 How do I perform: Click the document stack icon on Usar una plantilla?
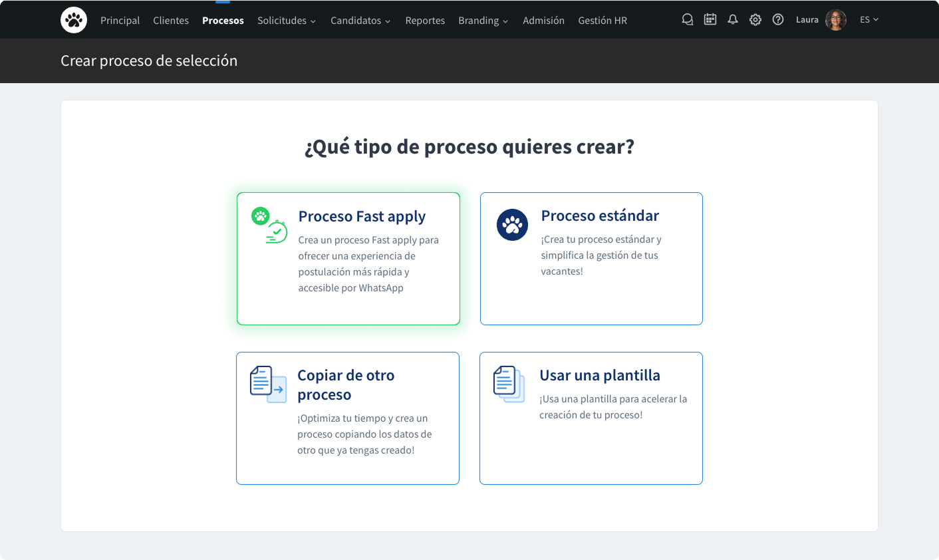pyautogui.click(x=509, y=383)
